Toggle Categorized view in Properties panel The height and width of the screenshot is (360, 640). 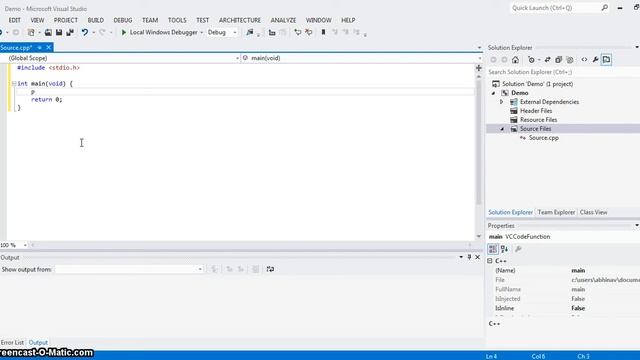click(493, 249)
